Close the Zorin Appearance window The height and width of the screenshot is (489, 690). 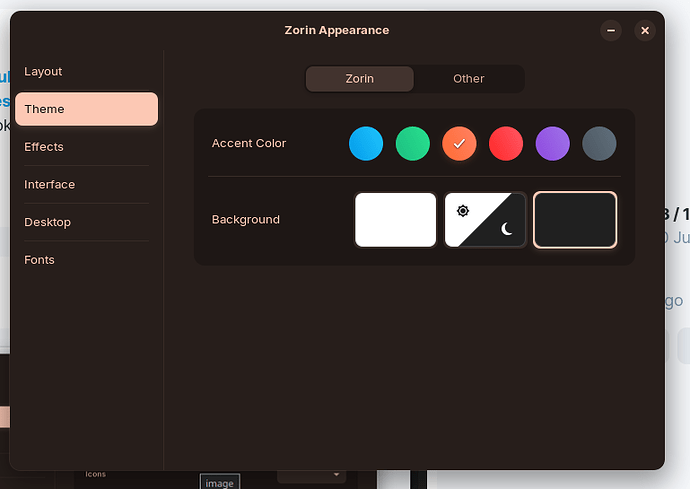pyautogui.click(x=645, y=30)
